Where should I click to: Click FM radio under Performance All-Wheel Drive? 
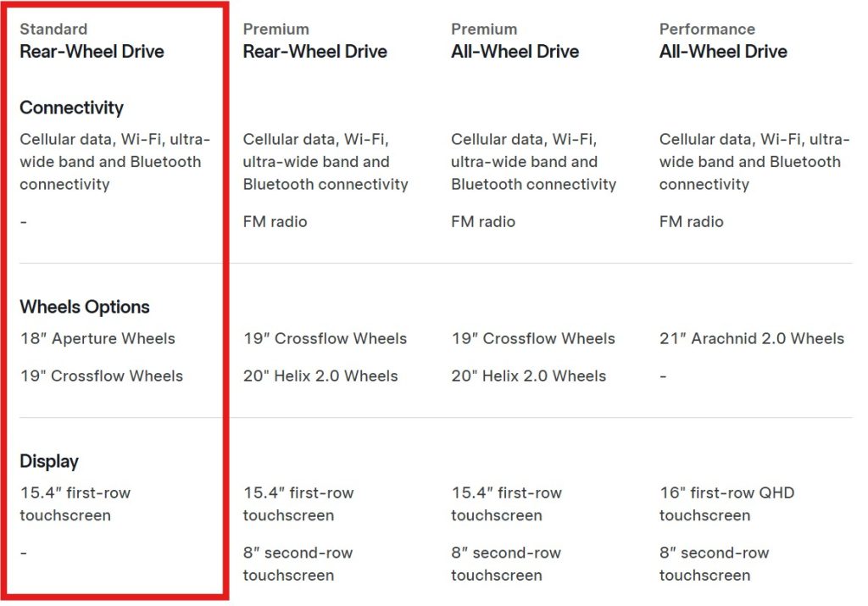691,222
